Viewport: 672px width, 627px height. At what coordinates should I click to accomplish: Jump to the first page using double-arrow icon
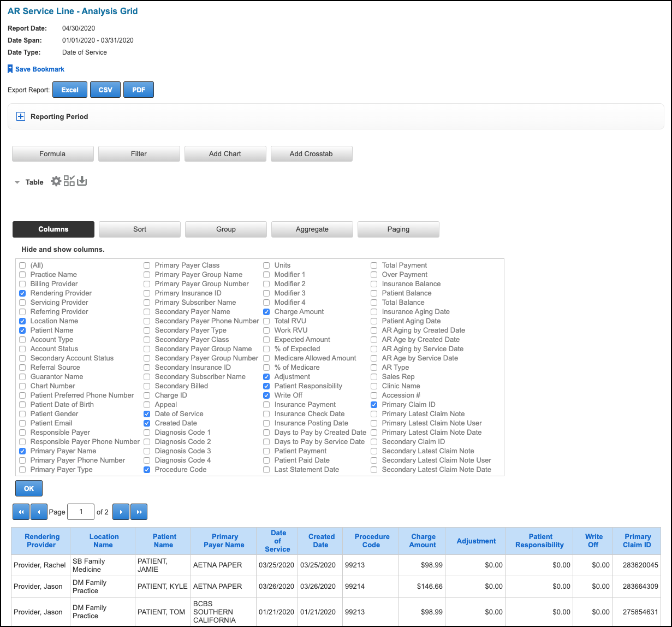coord(21,511)
